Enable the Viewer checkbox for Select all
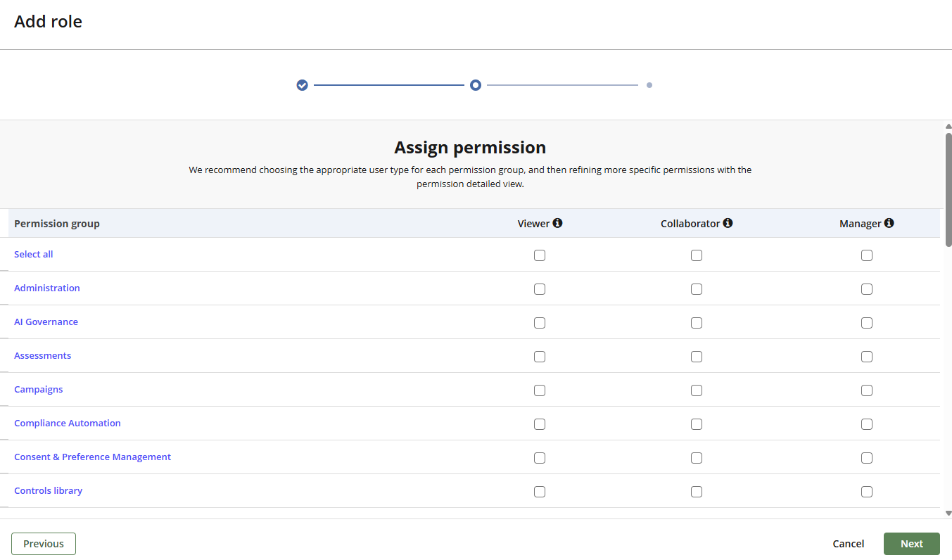The height and width of the screenshot is (560, 952). pyautogui.click(x=540, y=255)
